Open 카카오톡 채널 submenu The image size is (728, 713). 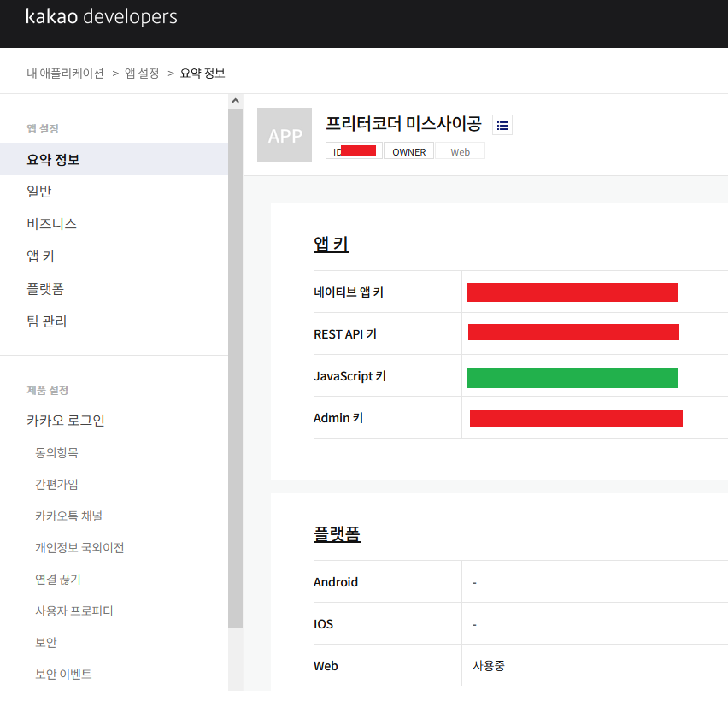pos(68,516)
